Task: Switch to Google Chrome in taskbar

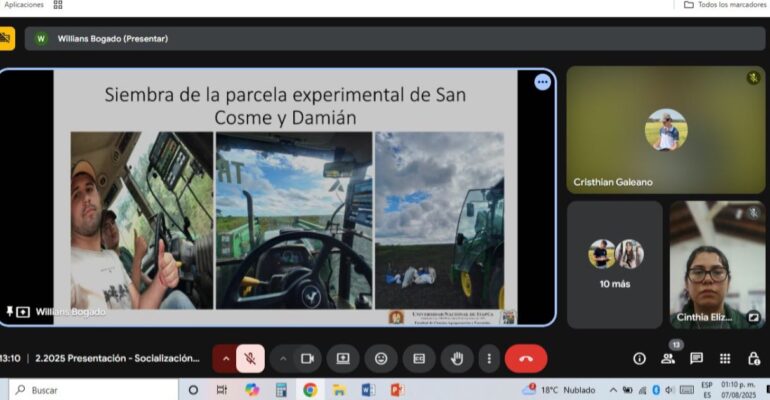Action: [x=310, y=390]
